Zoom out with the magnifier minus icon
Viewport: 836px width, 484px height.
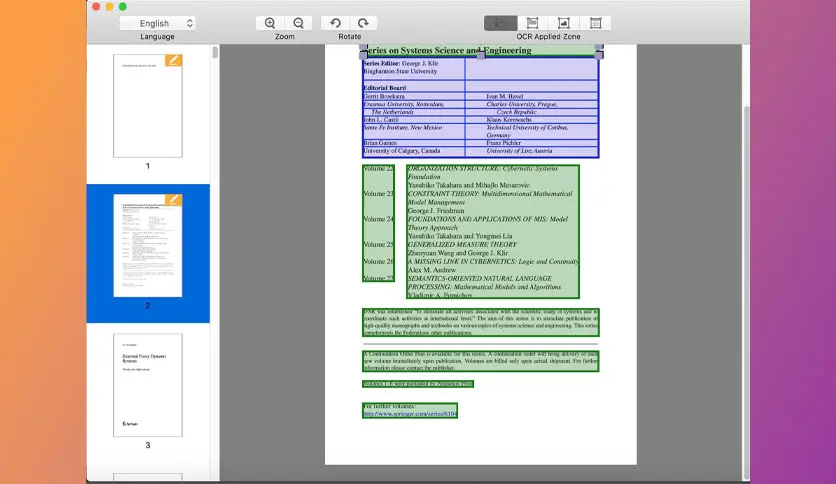click(299, 23)
